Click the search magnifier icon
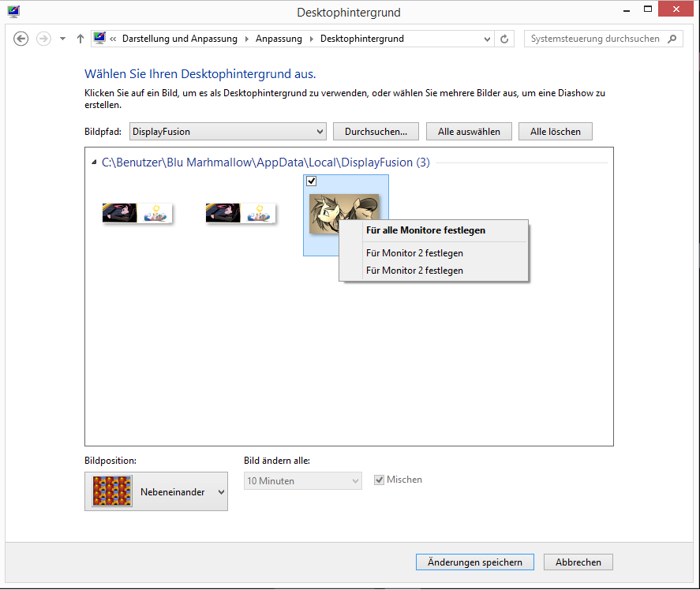The image size is (700, 590). [x=672, y=39]
